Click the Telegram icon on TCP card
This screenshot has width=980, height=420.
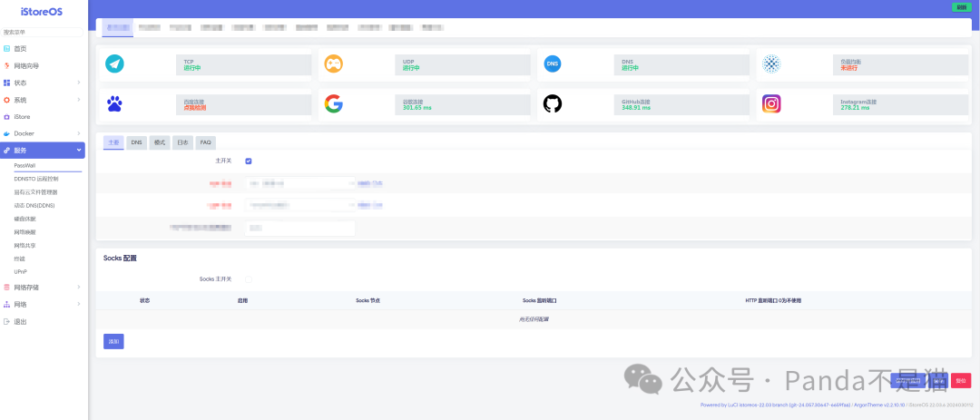(114, 63)
